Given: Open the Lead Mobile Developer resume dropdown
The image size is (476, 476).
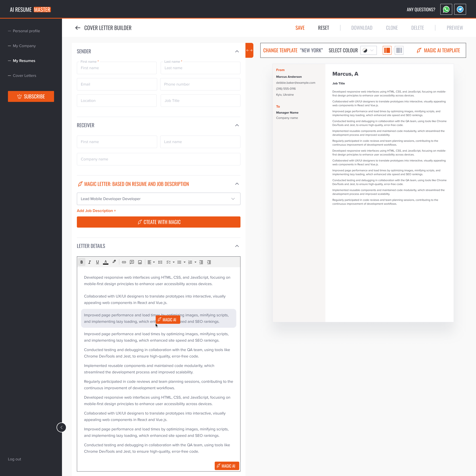Looking at the screenshot, I should [159, 199].
